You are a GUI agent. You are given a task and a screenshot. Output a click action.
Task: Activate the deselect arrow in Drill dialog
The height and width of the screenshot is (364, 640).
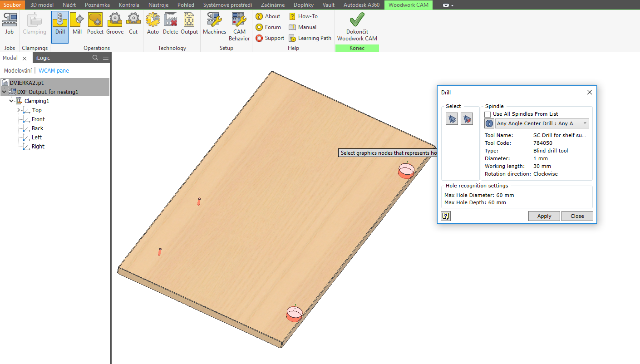click(x=467, y=118)
